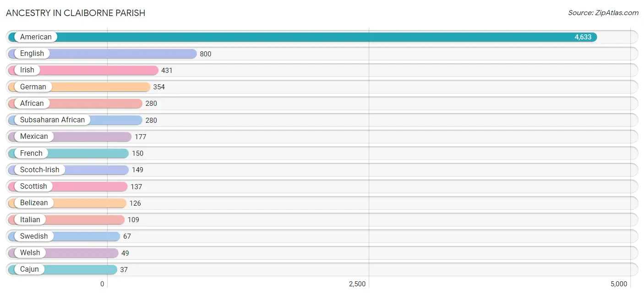The width and height of the screenshot is (644, 295).
Task: Select the English ancestry bar
Action: (x=103, y=54)
